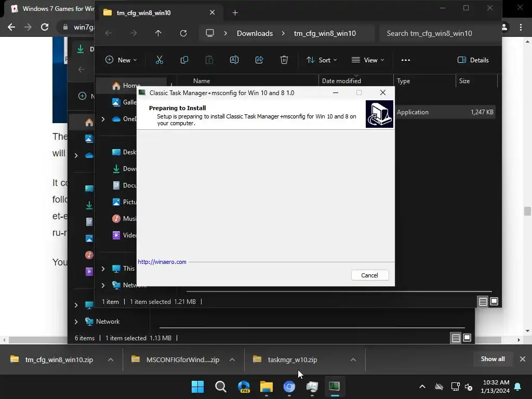
Task: Switch to large thumbnails view icon in front Explorer status bar
Action: (x=494, y=301)
